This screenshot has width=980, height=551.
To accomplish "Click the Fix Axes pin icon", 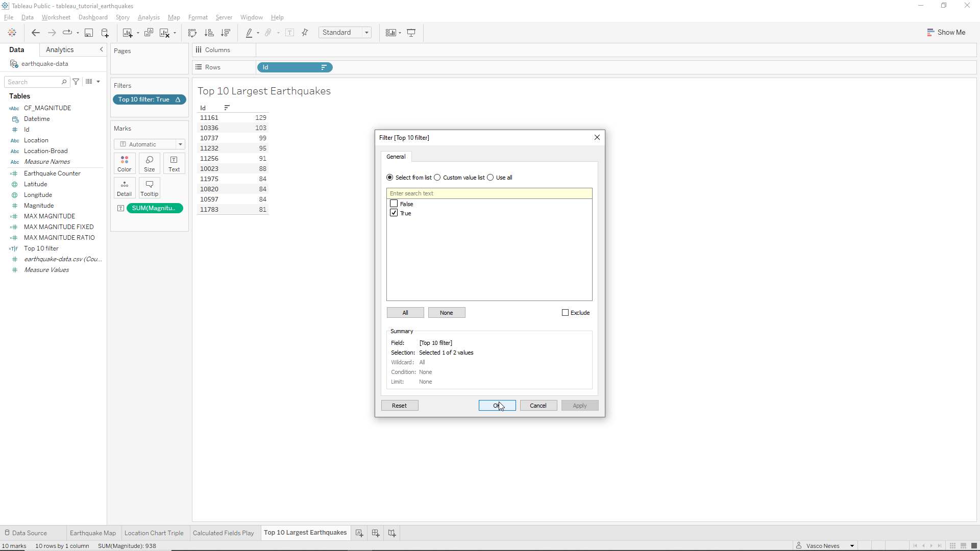I will [x=305, y=33].
